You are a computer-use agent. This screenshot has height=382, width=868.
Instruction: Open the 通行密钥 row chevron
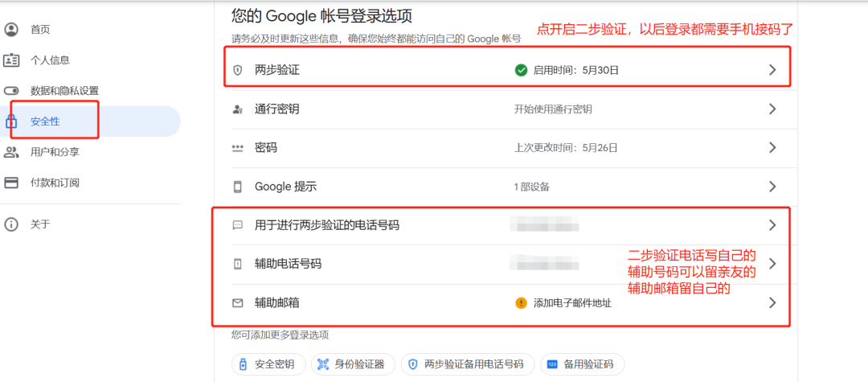tap(773, 109)
